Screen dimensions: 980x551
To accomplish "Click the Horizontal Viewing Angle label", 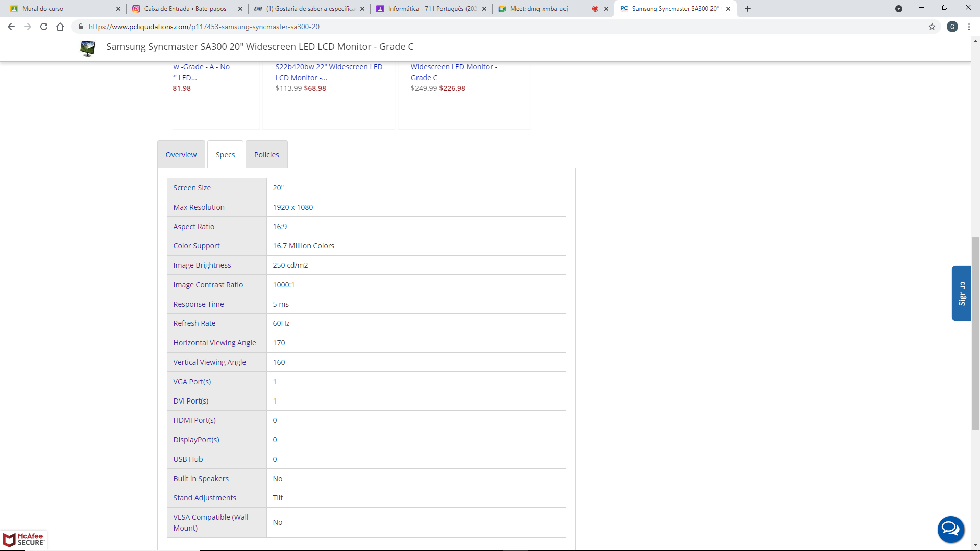I will (x=214, y=343).
